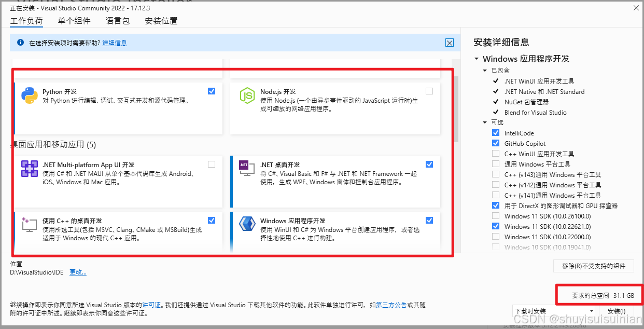Check Windows 11 SDK (10.0.26100.0)

tap(496, 216)
